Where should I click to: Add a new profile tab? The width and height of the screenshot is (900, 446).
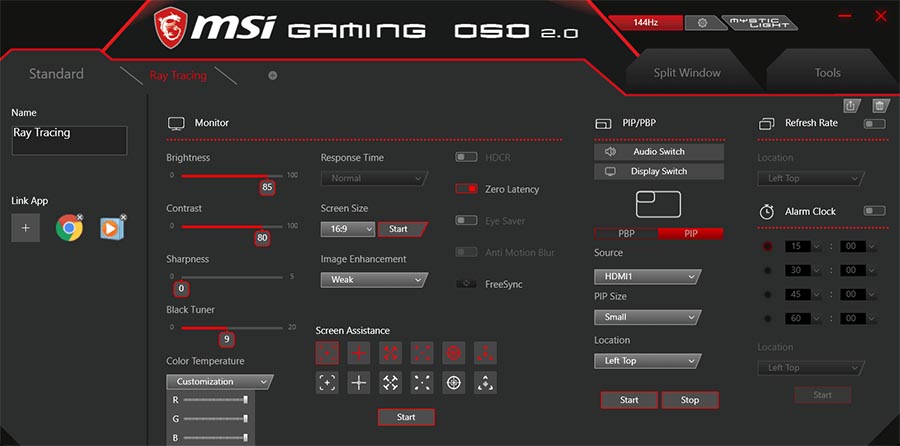click(x=273, y=75)
